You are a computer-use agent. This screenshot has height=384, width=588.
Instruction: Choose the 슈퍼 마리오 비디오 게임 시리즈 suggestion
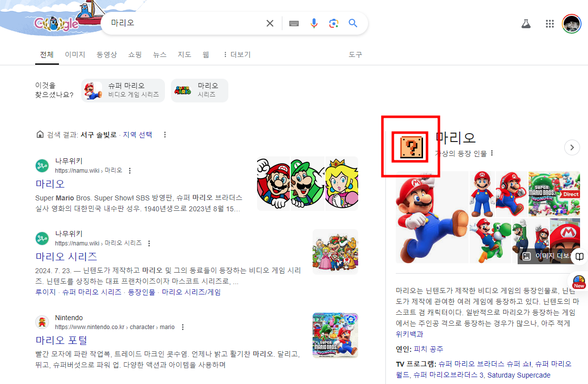pos(123,90)
